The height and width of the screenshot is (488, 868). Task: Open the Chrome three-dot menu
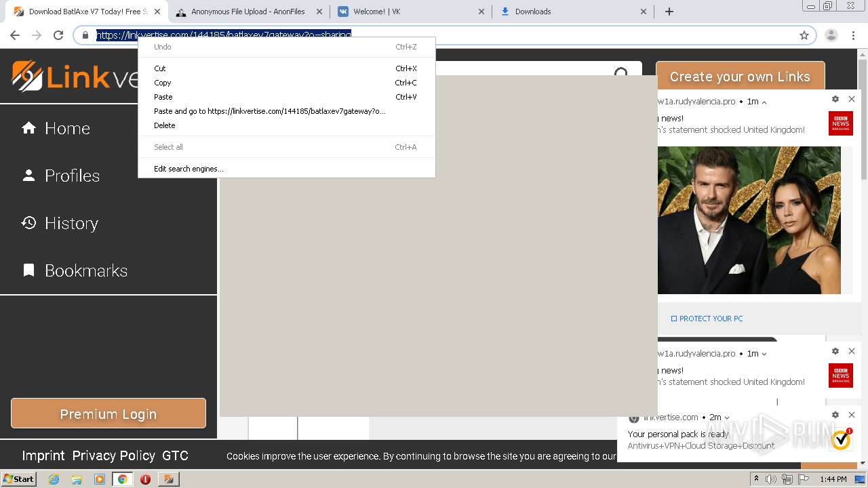pyautogui.click(x=853, y=35)
